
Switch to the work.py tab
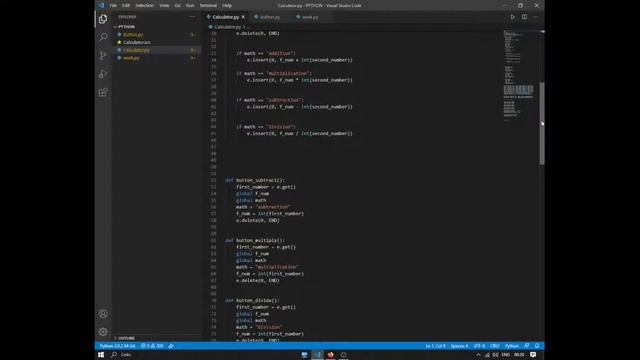click(311, 17)
